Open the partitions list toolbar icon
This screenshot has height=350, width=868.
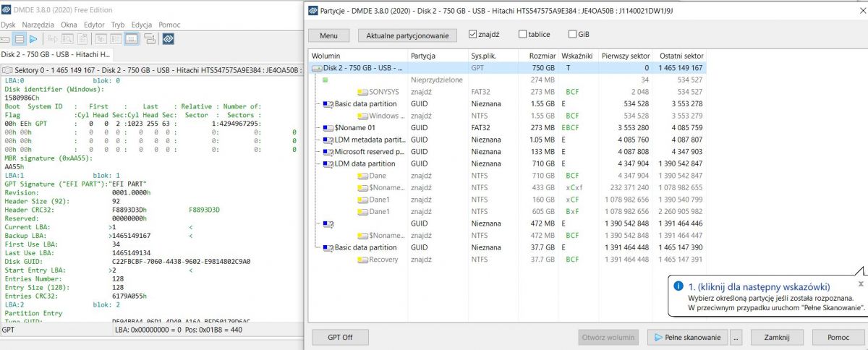[20, 39]
